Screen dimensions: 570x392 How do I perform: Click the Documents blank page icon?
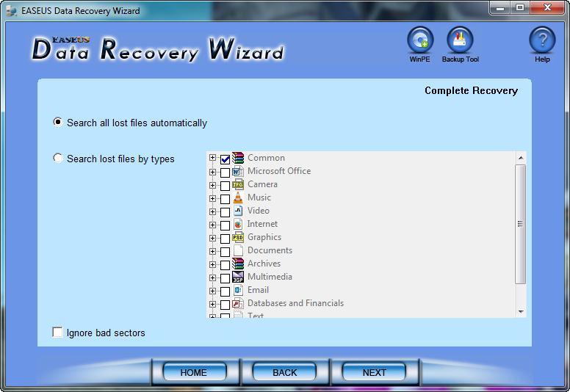click(238, 250)
